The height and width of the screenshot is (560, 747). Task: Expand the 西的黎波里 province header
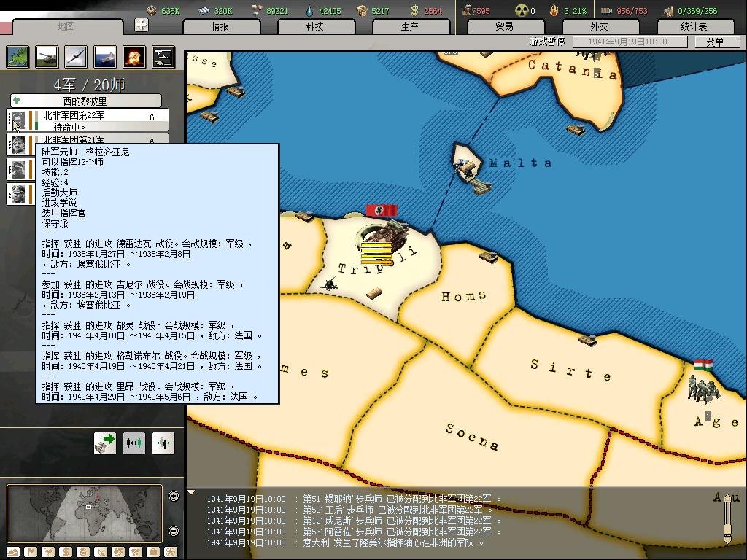tap(86, 101)
